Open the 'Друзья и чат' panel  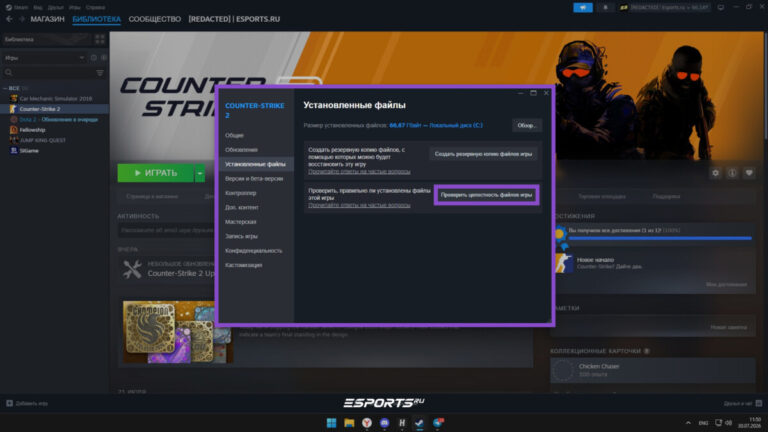[x=742, y=403]
